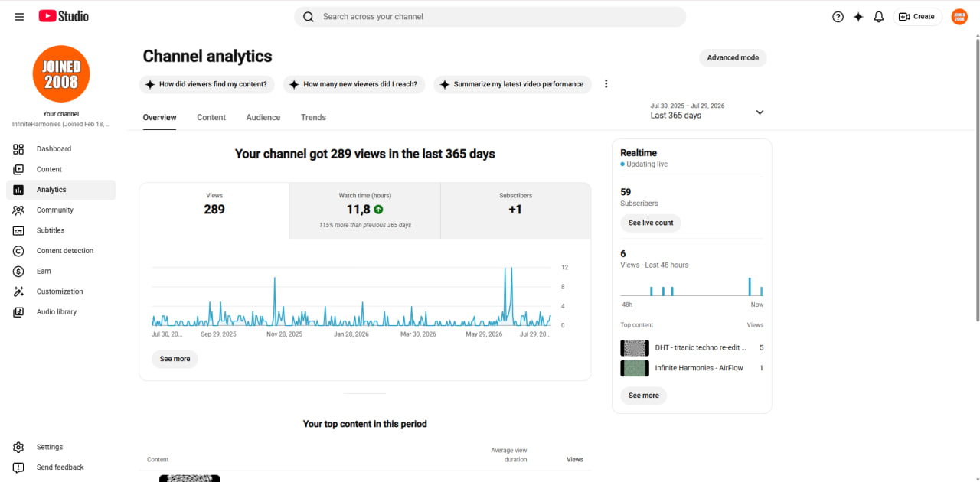Click the sparkle AI assistant icon in header

coord(858,17)
